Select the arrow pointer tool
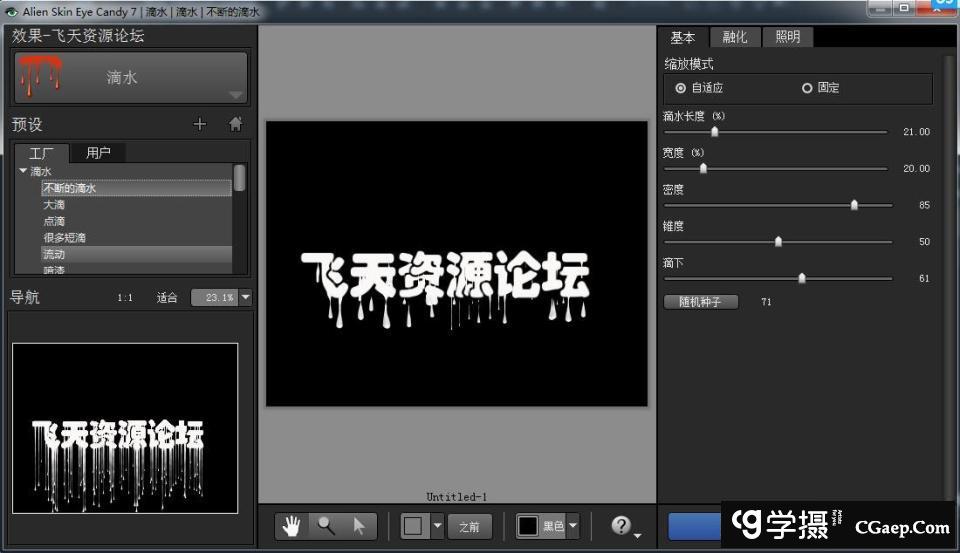Image resolution: width=960 pixels, height=553 pixels. [x=359, y=526]
